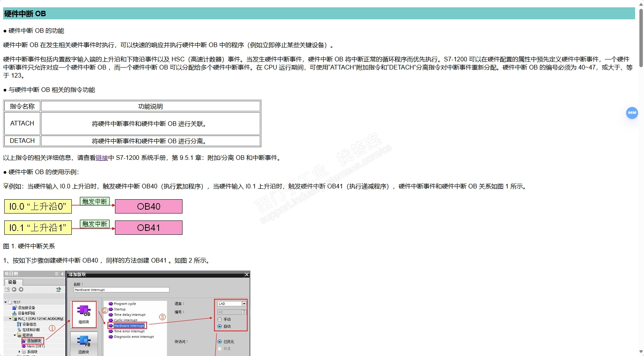Viewport: 644px width, 356px height.
Task: Select the 自动 radio button
Action: click(220, 326)
